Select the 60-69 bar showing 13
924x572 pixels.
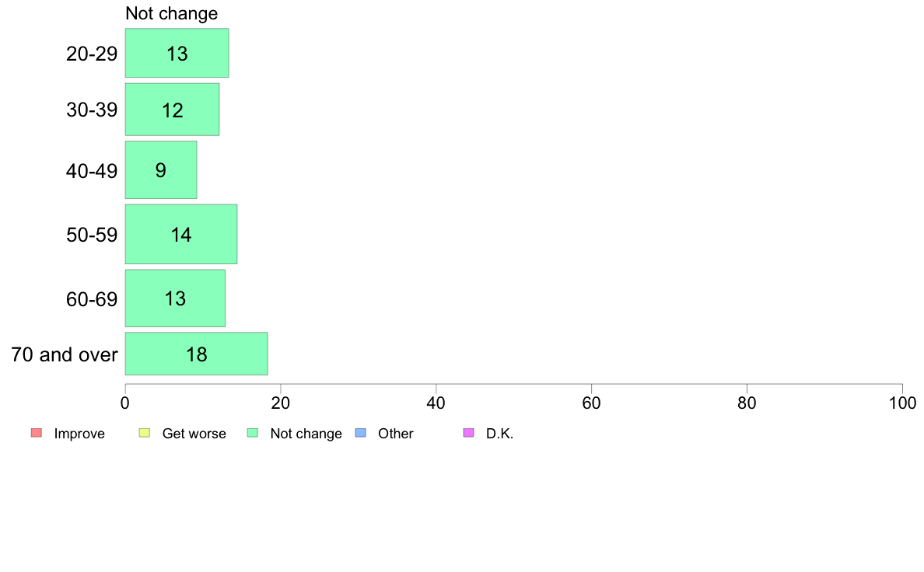click(x=175, y=298)
